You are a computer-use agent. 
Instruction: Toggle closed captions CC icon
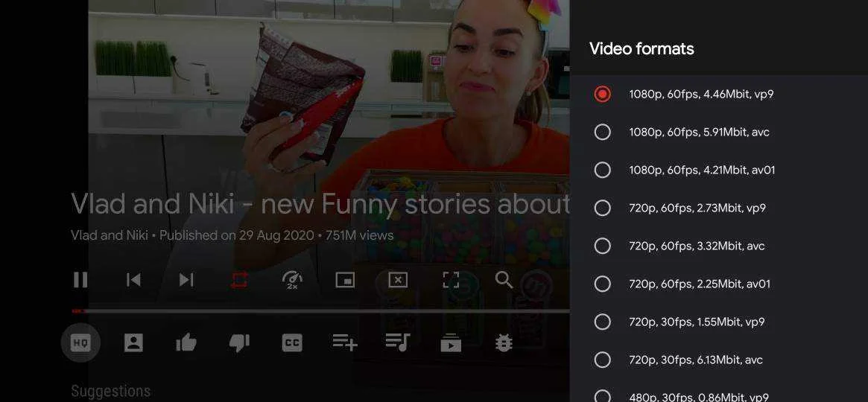coord(292,343)
